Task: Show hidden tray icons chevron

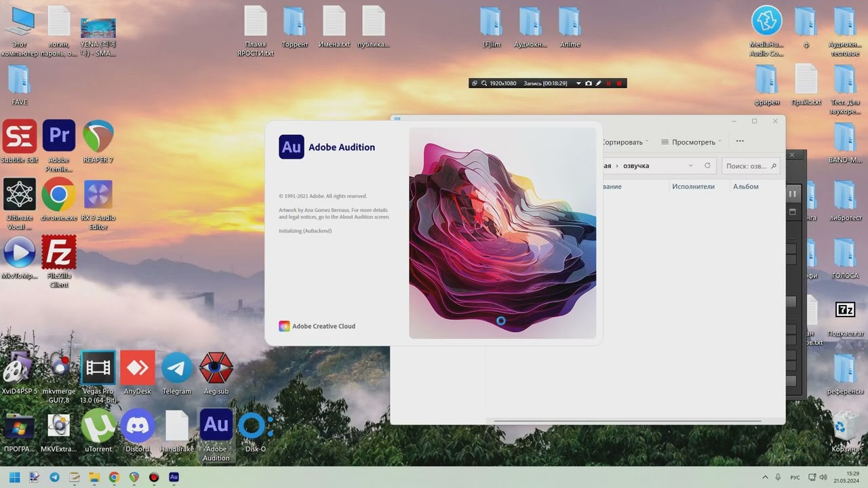Action: [765, 477]
